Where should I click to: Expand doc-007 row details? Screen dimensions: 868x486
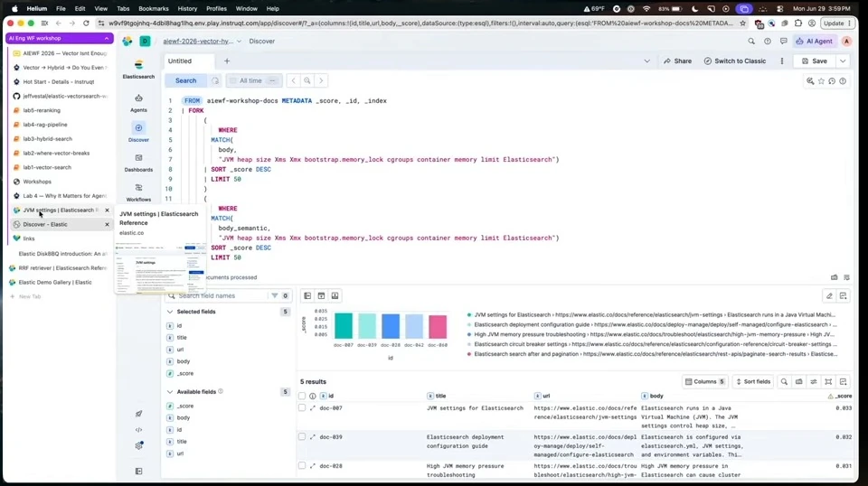(313, 408)
